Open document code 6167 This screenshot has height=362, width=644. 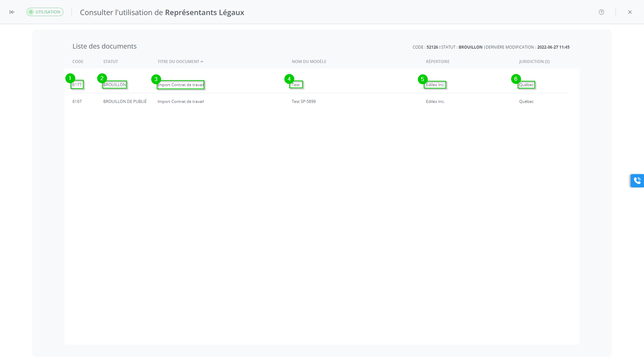(77, 102)
